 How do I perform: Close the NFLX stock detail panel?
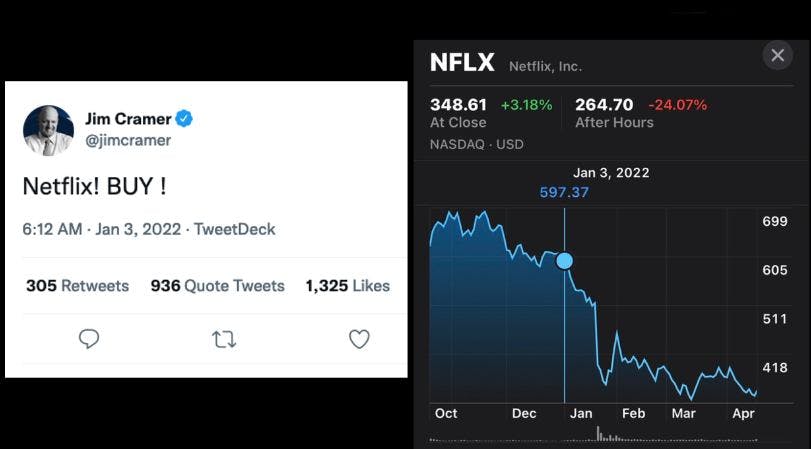pos(777,56)
